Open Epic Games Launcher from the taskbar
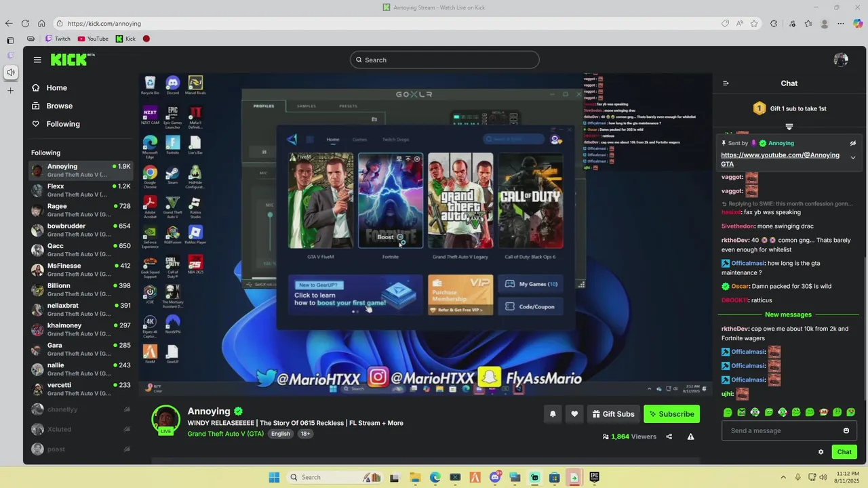The height and width of the screenshot is (488, 868). pos(595,477)
